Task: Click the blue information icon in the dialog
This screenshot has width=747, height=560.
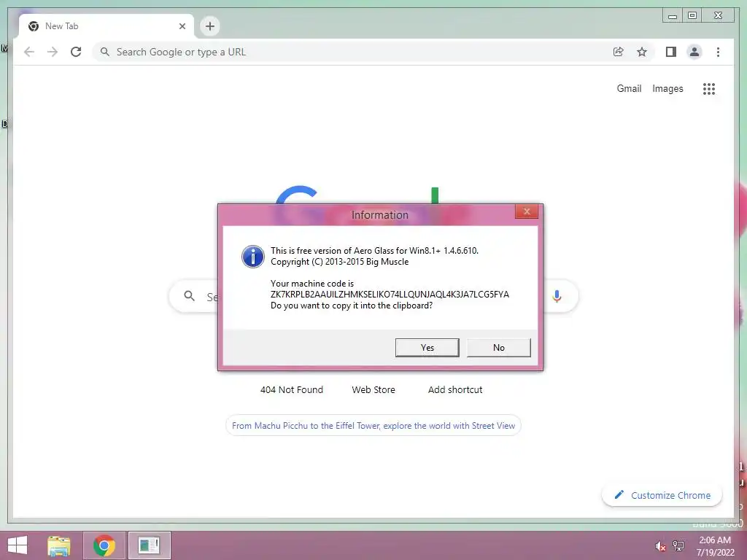Action: click(253, 257)
